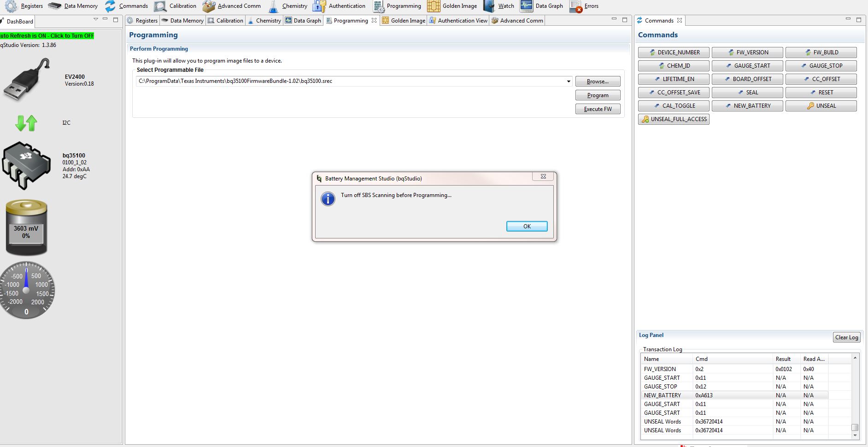Click the Data Memory chip toolbar icon
This screenshot has height=447, width=868.
click(x=54, y=6)
